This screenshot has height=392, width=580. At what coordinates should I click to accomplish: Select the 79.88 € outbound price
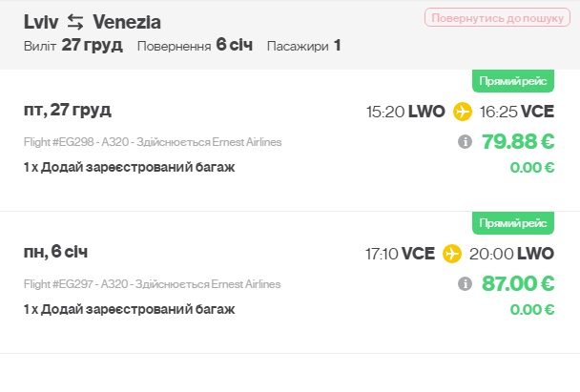click(x=518, y=142)
